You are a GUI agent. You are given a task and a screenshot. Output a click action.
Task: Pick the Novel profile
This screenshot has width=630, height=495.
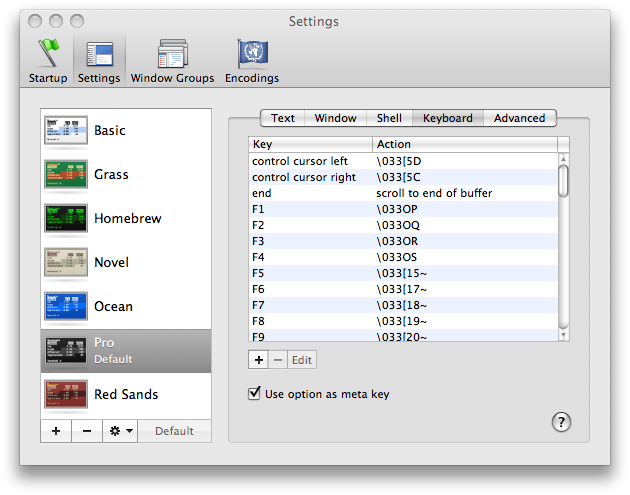(126, 262)
